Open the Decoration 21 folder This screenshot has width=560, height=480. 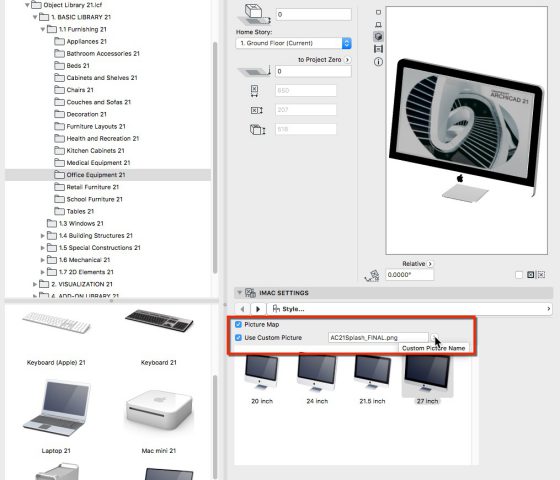pos(80,114)
